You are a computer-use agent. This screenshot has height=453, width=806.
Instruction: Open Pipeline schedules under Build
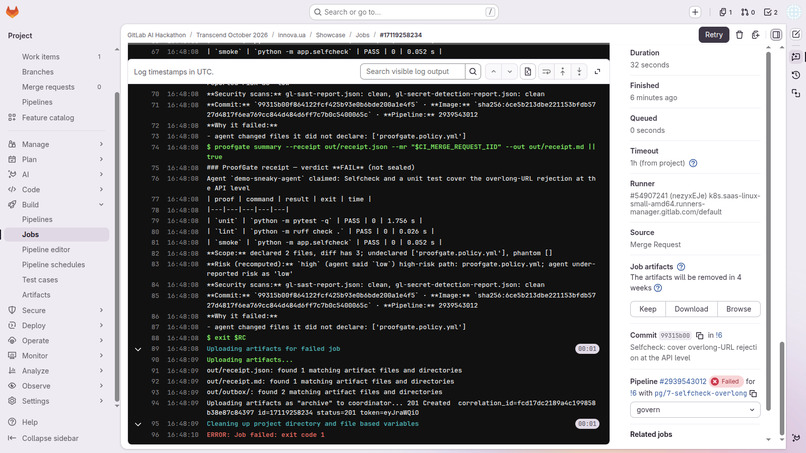[x=57, y=264]
